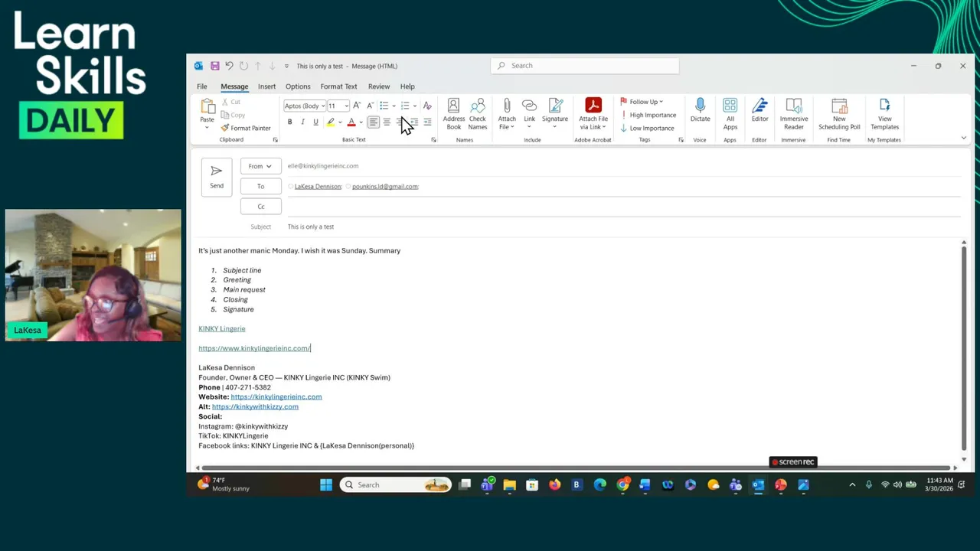Click Adobe Attach File via Link

click(x=593, y=114)
